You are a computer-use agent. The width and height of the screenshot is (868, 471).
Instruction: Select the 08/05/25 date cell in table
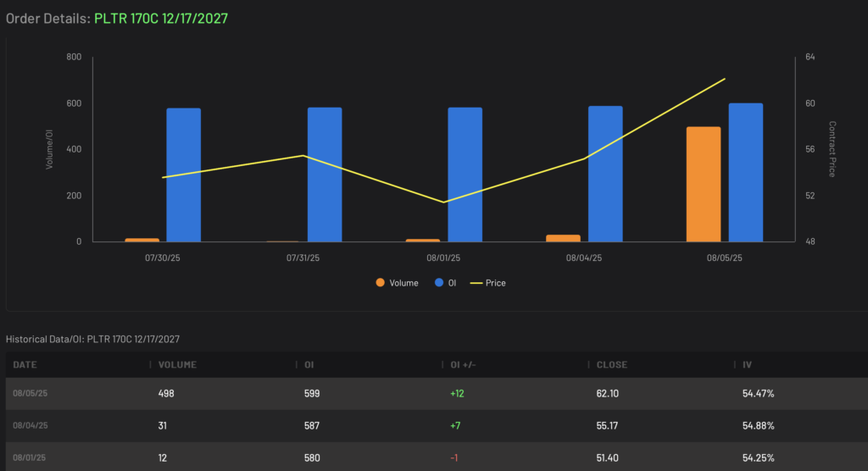(31, 394)
